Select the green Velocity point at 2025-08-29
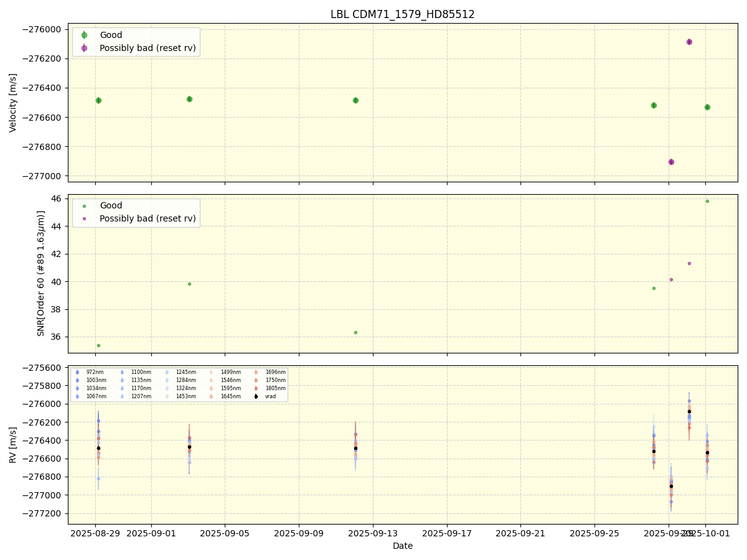 pyautogui.click(x=98, y=100)
